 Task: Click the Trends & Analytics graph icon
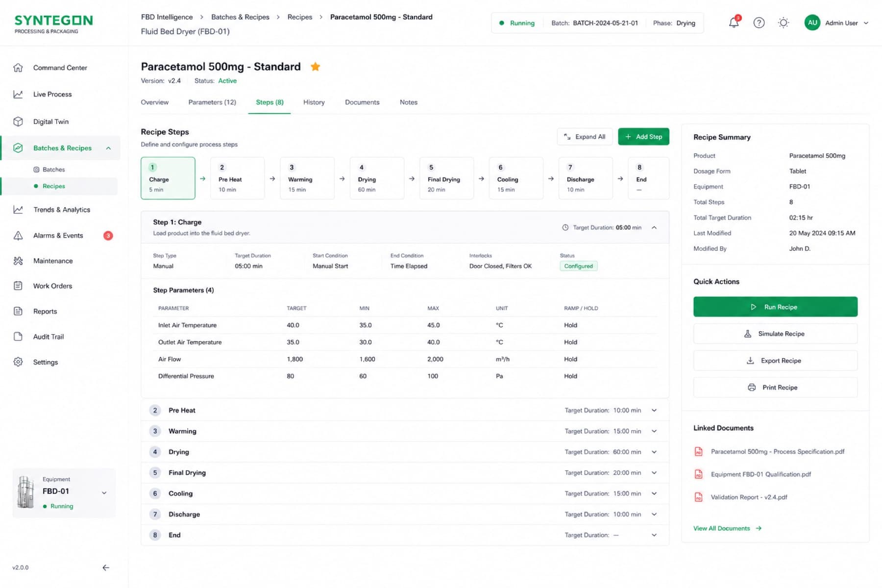[18, 210]
